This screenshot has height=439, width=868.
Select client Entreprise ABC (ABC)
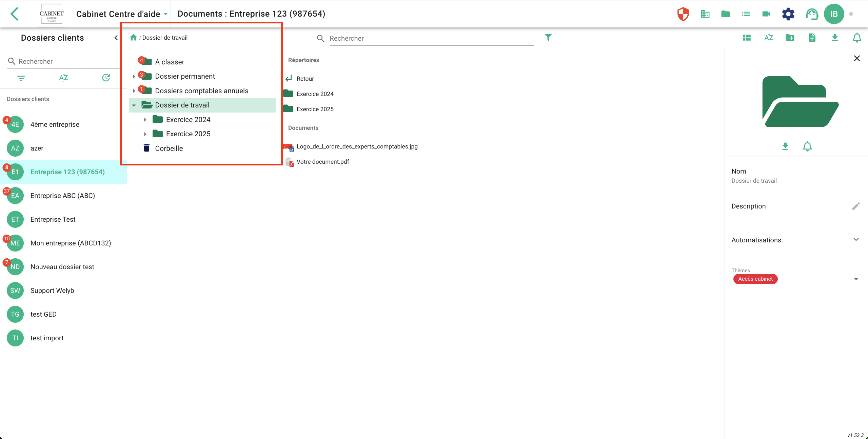(63, 196)
